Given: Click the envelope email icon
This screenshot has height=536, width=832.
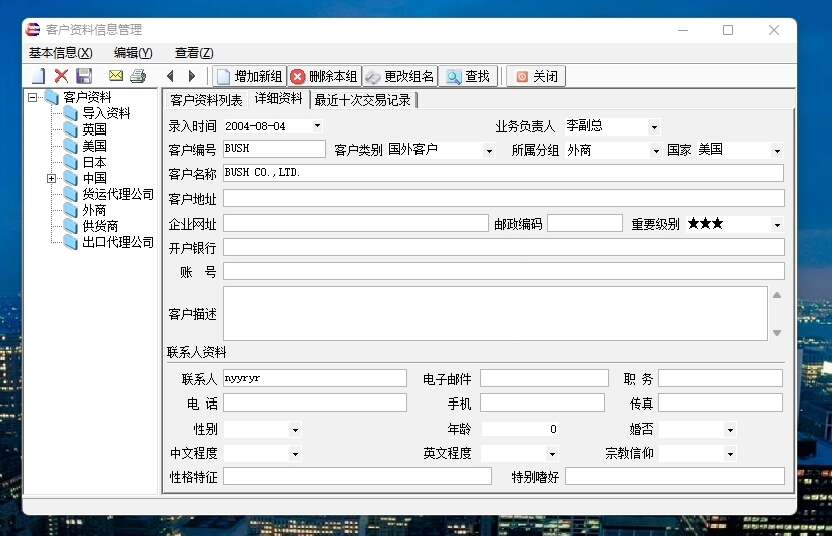Looking at the screenshot, I should [x=116, y=76].
